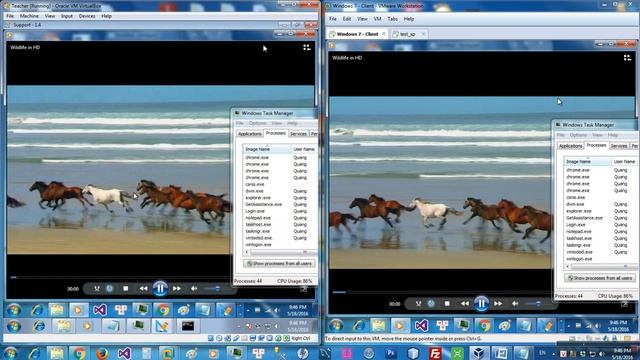Open Services tab in the VirtualBox-side Task Manager
The image size is (640, 360).
click(298, 134)
